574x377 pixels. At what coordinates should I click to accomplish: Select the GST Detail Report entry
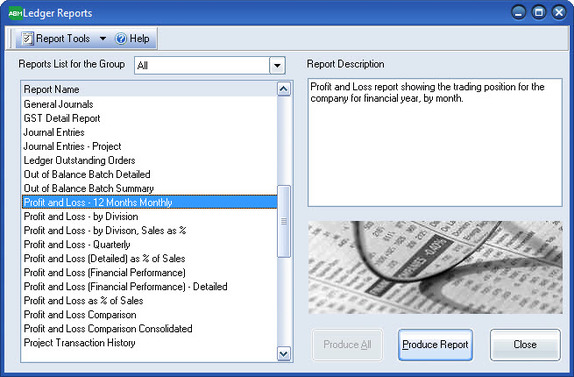149,118
